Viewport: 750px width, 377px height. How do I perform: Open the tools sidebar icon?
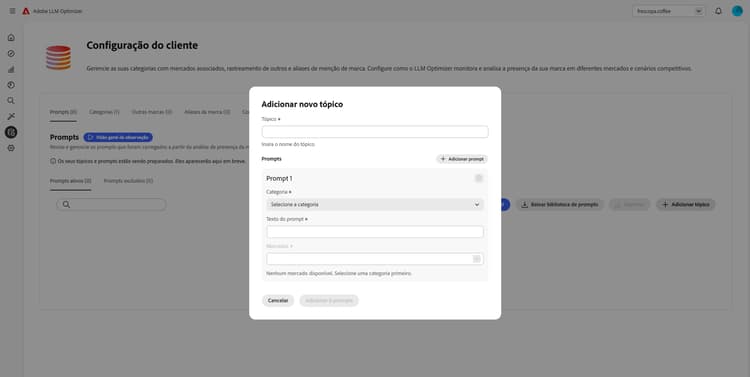[11, 116]
